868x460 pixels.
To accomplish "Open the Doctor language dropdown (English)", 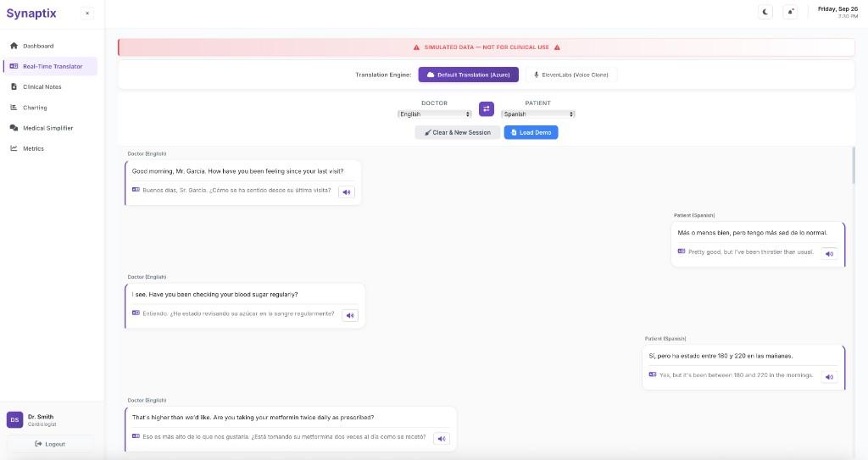I will pyautogui.click(x=435, y=114).
